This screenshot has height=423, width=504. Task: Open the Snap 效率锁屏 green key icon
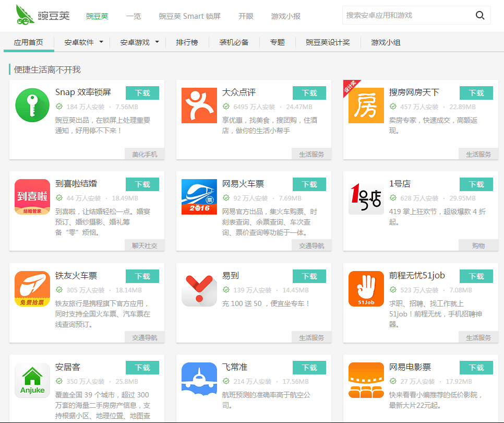32,105
